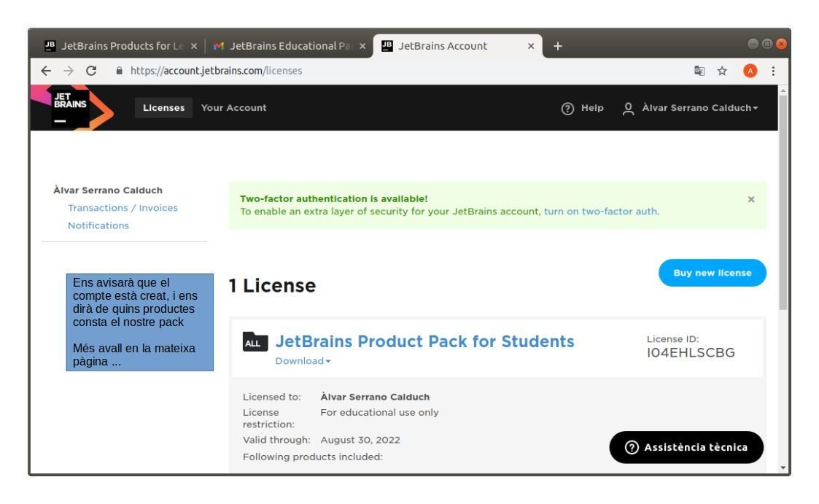Image resolution: width=819 pixels, height=504 pixels.
Task: Bookmark this page with the star icon
Action: [x=722, y=71]
